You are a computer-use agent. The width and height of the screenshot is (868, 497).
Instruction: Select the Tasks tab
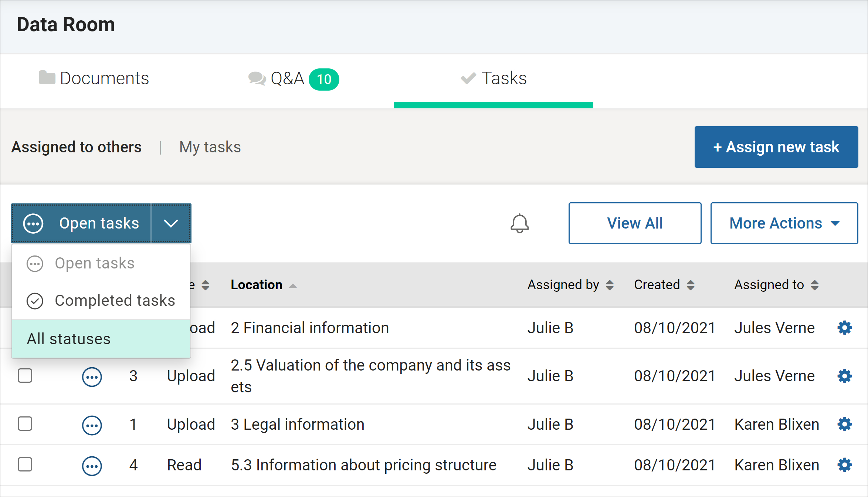pyautogui.click(x=494, y=78)
